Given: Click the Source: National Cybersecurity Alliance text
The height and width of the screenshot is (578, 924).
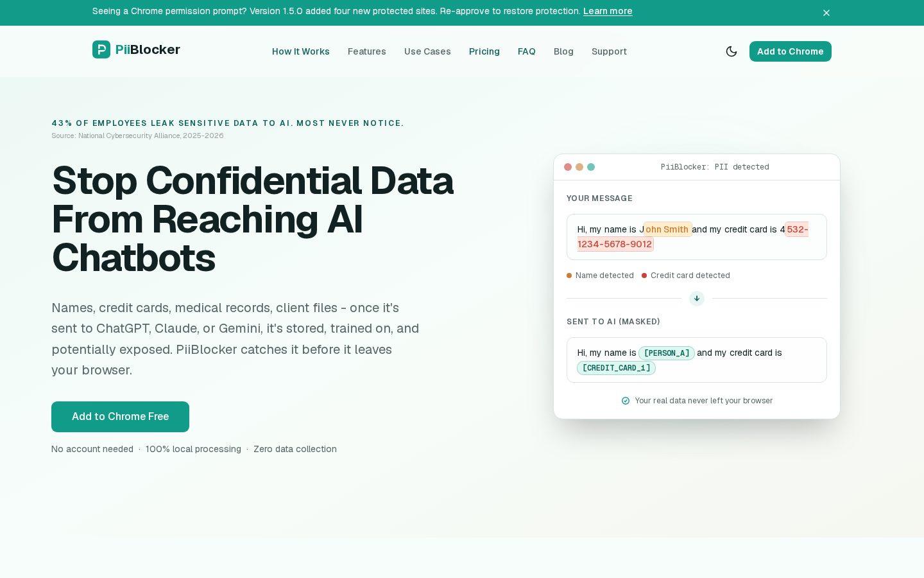Looking at the screenshot, I should click(x=137, y=136).
